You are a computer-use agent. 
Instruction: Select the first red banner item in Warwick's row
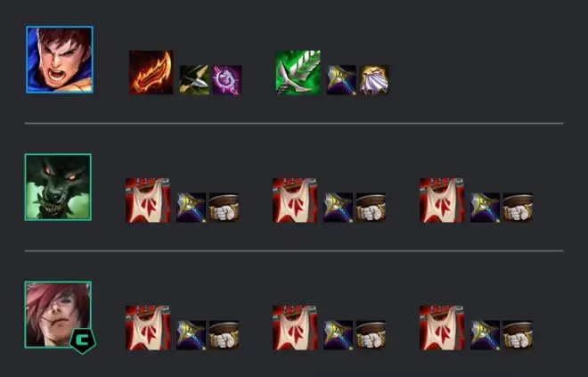(x=148, y=201)
